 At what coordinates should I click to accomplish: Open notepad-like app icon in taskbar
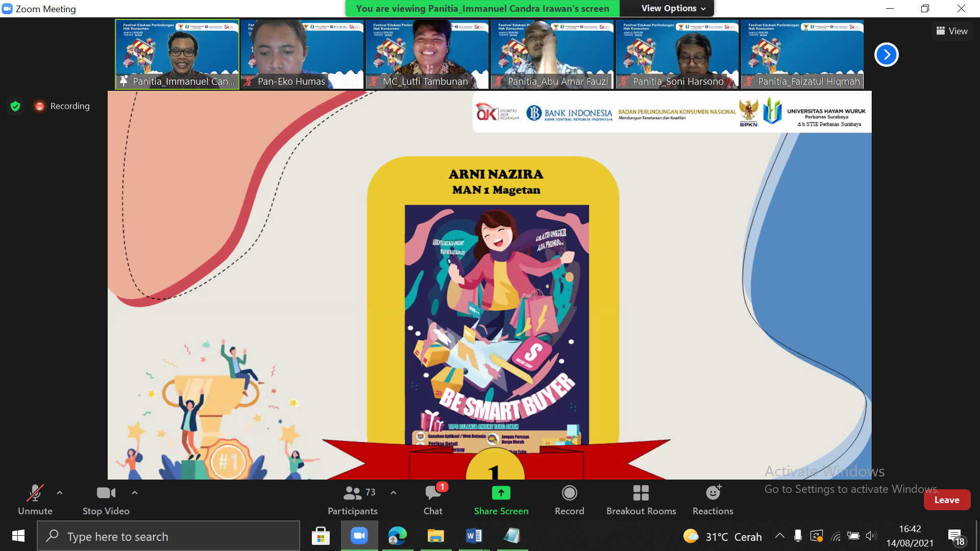pos(512,536)
